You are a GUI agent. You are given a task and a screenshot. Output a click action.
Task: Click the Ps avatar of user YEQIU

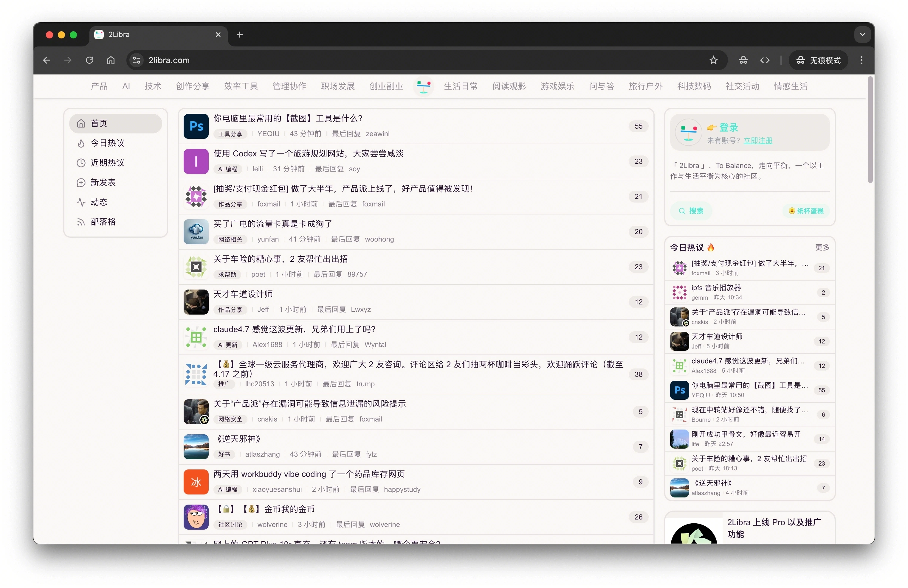tap(196, 126)
